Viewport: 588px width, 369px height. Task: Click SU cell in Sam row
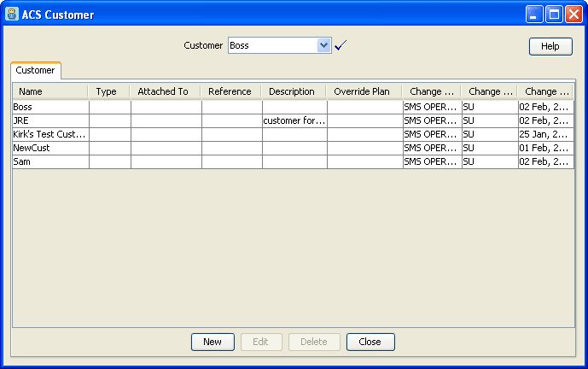coord(490,161)
